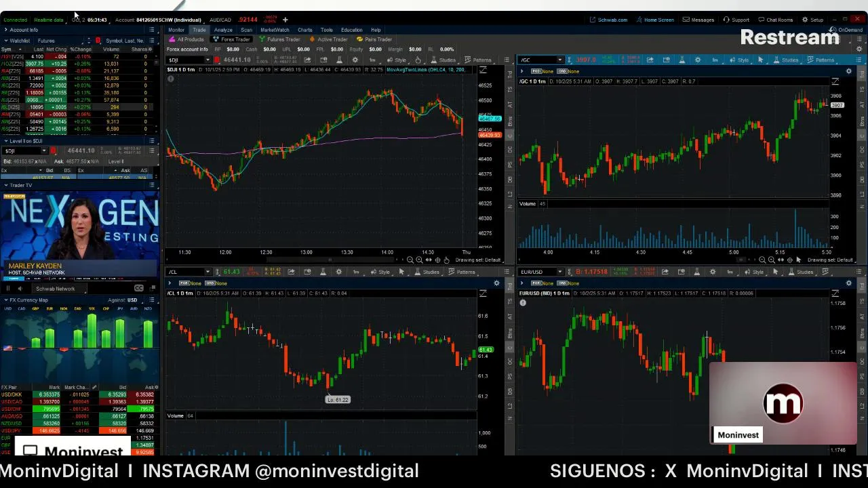
Task: Open Chat Rooms
Action: 775,20
